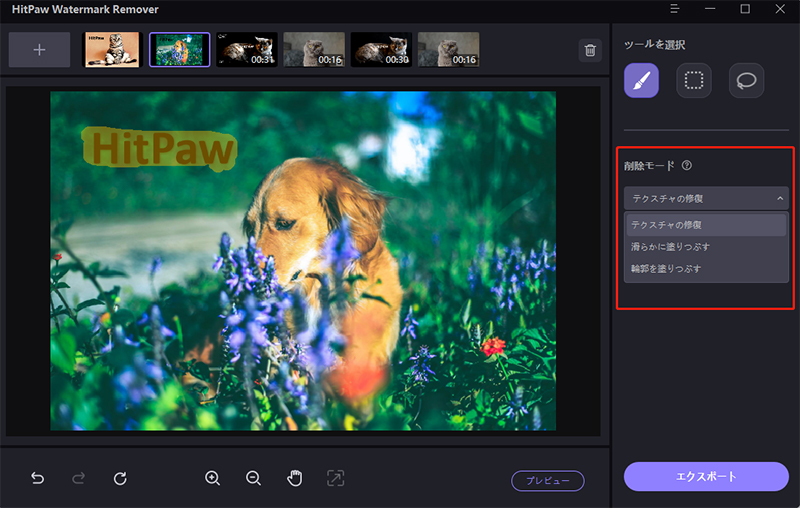
Task: Open help icon beside 削除モード
Action: [687, 166]
